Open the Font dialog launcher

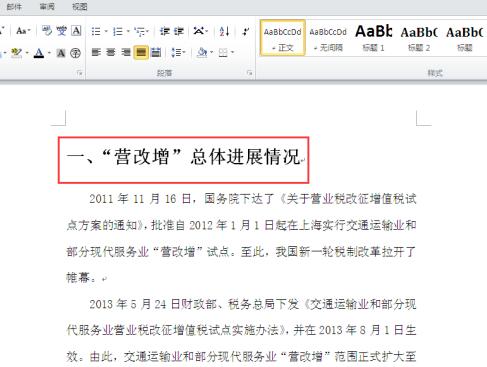pyautogui.click(x=79, y=73)
